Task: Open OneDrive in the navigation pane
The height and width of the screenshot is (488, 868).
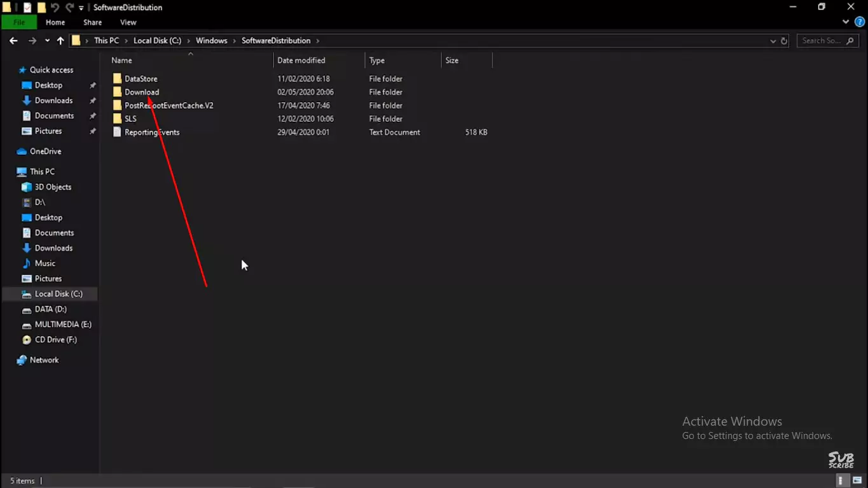Action: point(45,151)
